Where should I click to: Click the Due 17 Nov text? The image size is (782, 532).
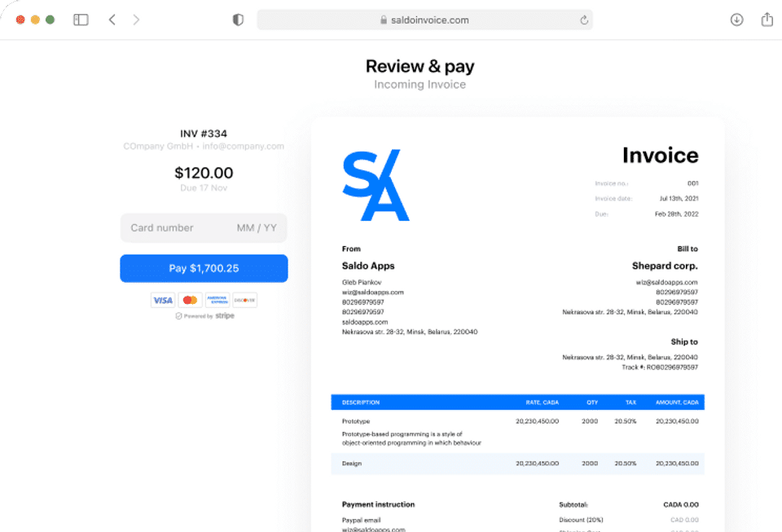[x=204, y=188]
